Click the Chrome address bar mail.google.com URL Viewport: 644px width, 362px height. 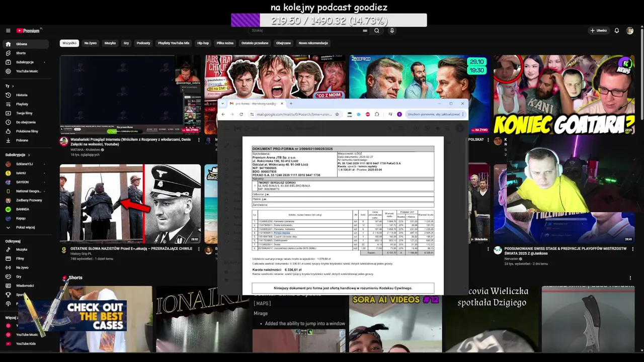pyautogui.click(x=294, y=114)
